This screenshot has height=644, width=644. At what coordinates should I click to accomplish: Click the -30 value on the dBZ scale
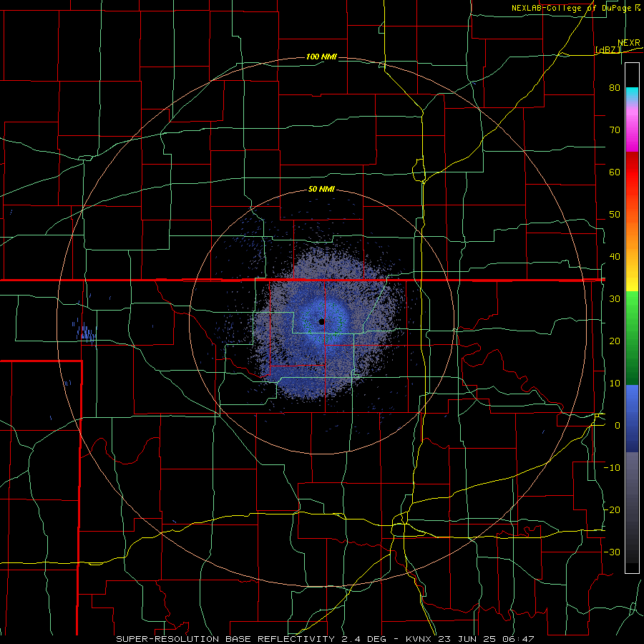tap(612, 552)
